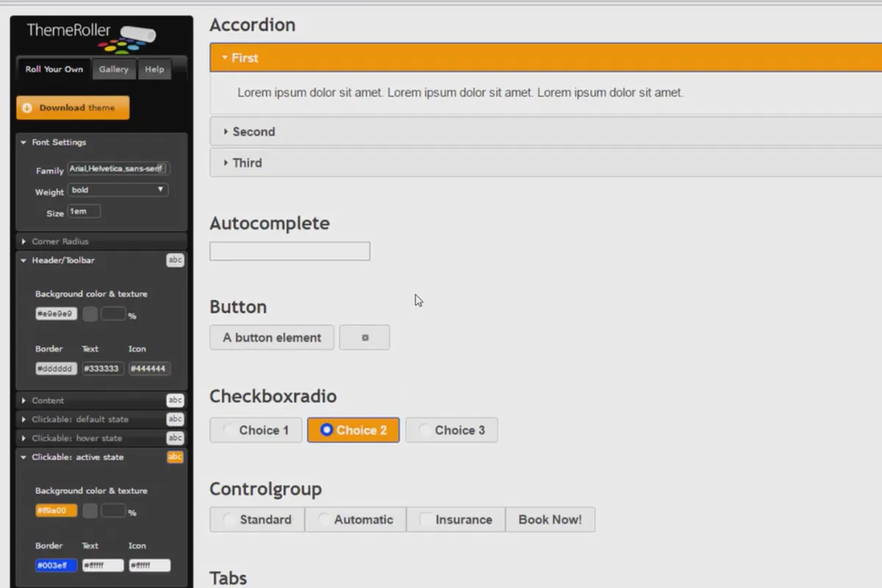Image resolution: width=882 pixels, height=588 pixels.
Task: Click the Checkboxradio heading
Action: pyautogui.click(x=273, y=396)
